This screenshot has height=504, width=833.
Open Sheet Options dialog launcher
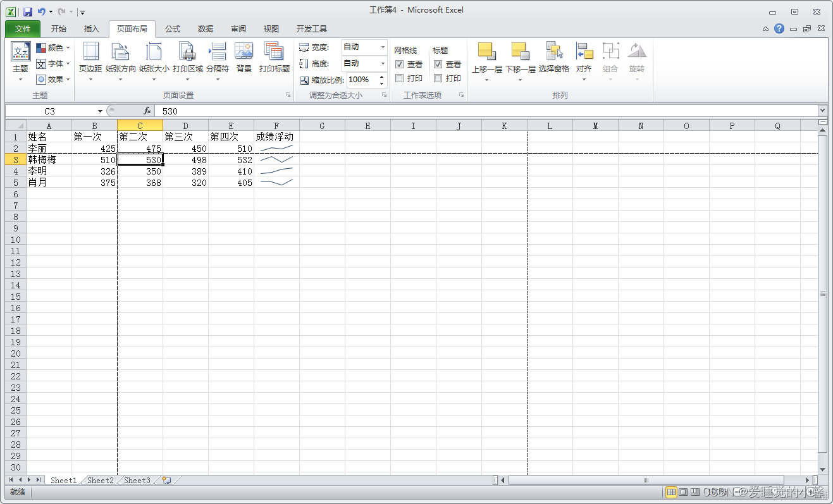pos(461,95)
